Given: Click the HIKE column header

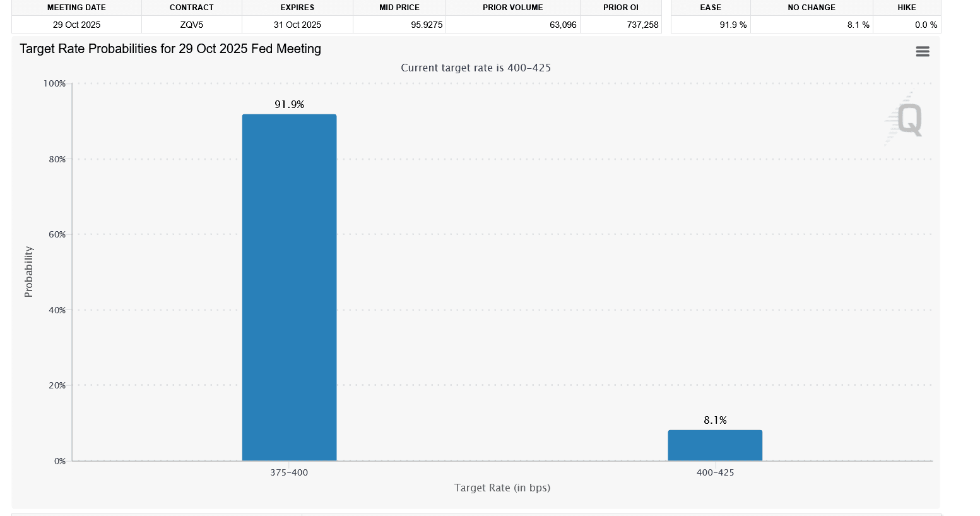Looking at the screenshot, I should 907,7.
